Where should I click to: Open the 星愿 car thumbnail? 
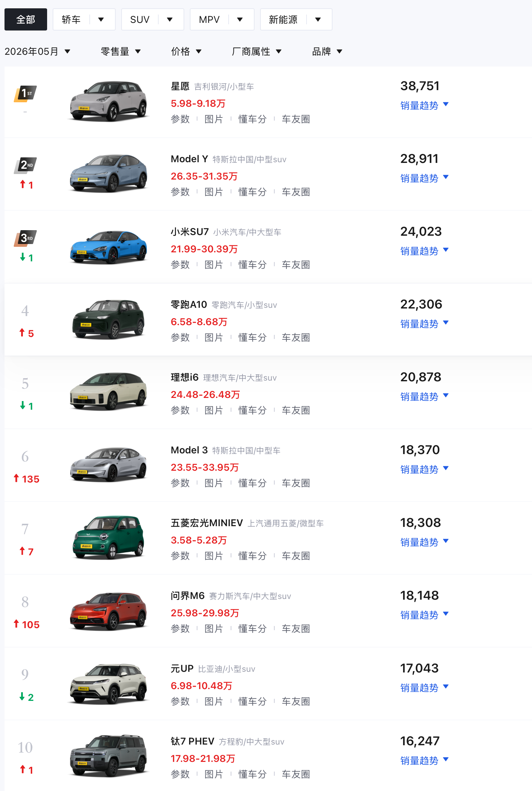(108, 101)
